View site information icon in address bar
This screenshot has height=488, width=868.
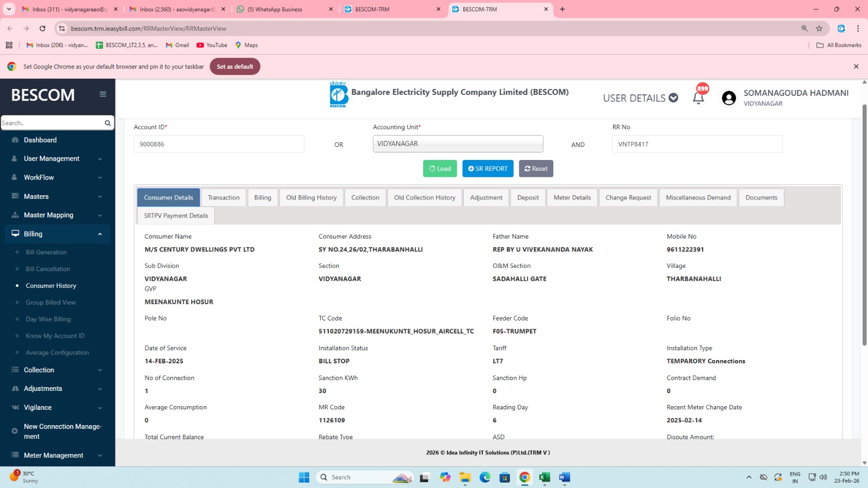pos(62,28)
